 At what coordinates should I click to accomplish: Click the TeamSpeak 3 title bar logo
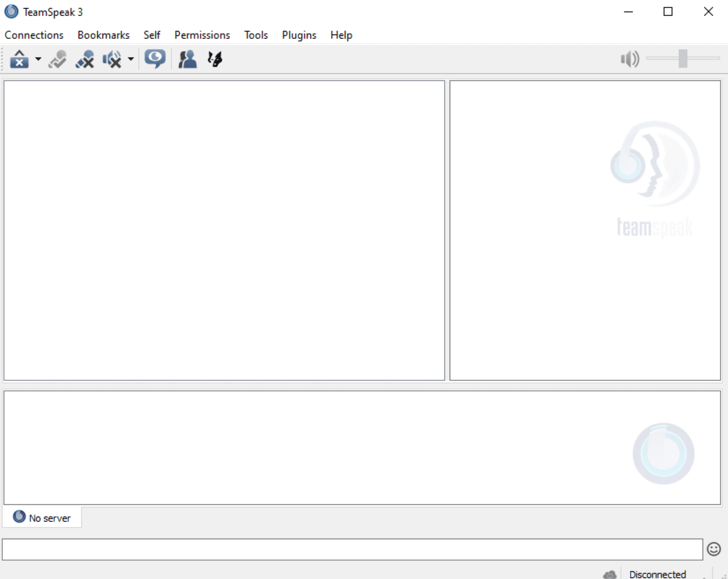tap(11, 12)
